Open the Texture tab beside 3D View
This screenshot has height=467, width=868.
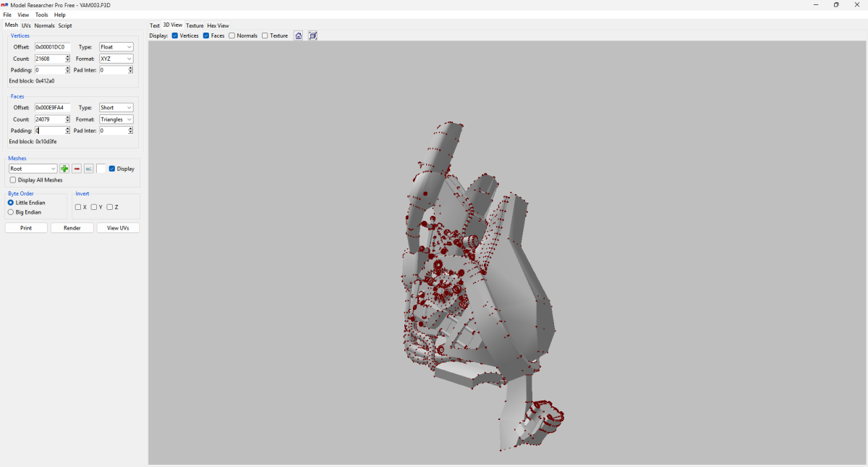click(195, 25)
